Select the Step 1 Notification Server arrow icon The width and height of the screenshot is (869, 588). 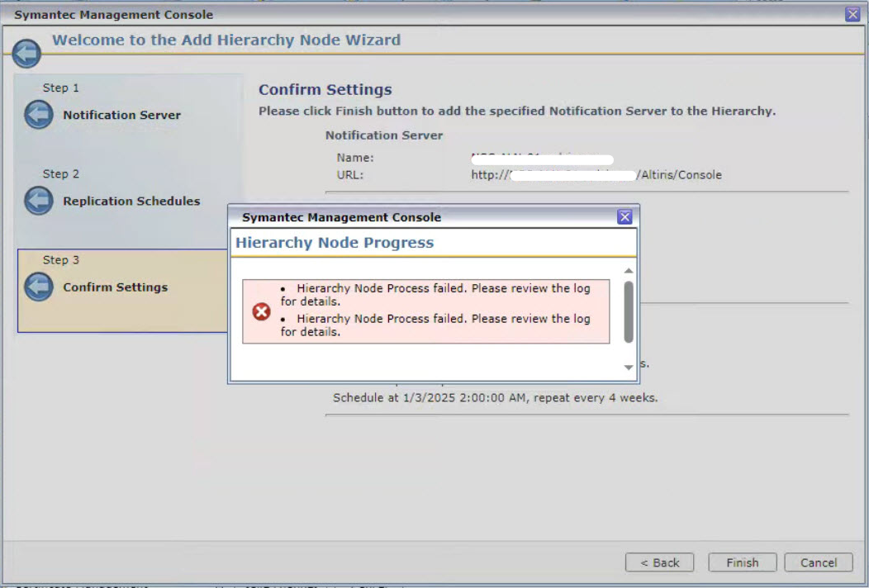coord(39,115)
